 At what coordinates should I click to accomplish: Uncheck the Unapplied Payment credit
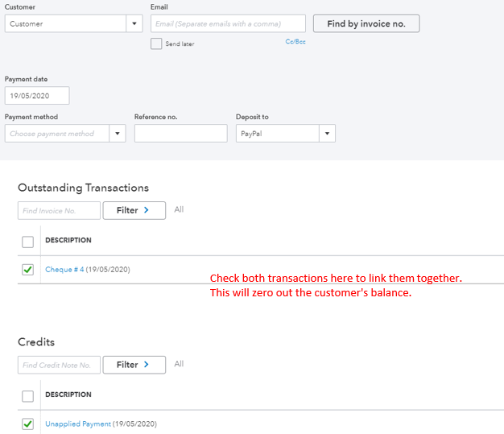(28, 424)
